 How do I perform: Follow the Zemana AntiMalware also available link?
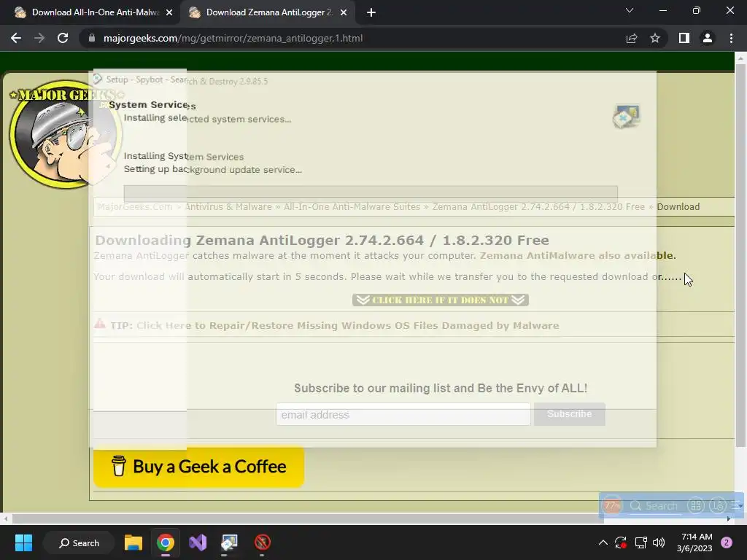[x=578, y=256]
